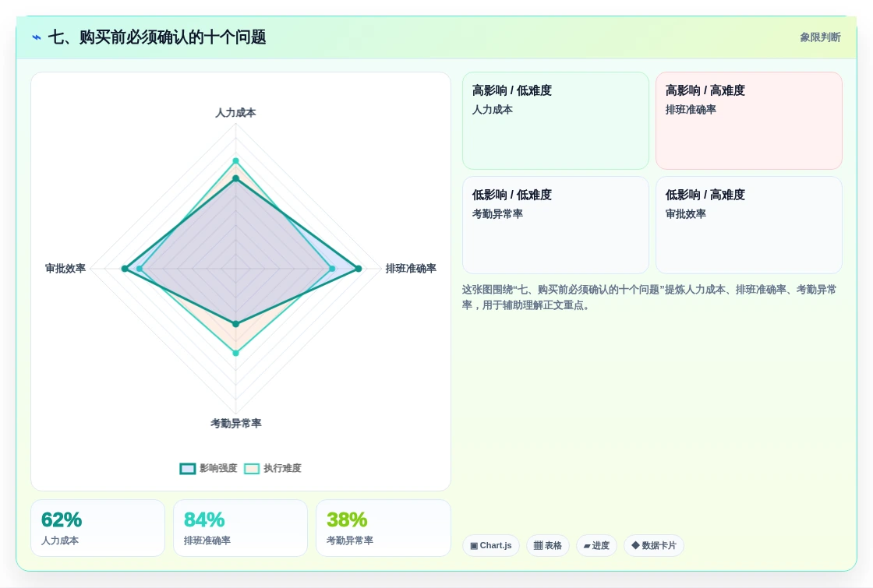Screen dimensions: 873x588
Task: Click the 排班准确率 radar axis label
Action: pos(411,269)
